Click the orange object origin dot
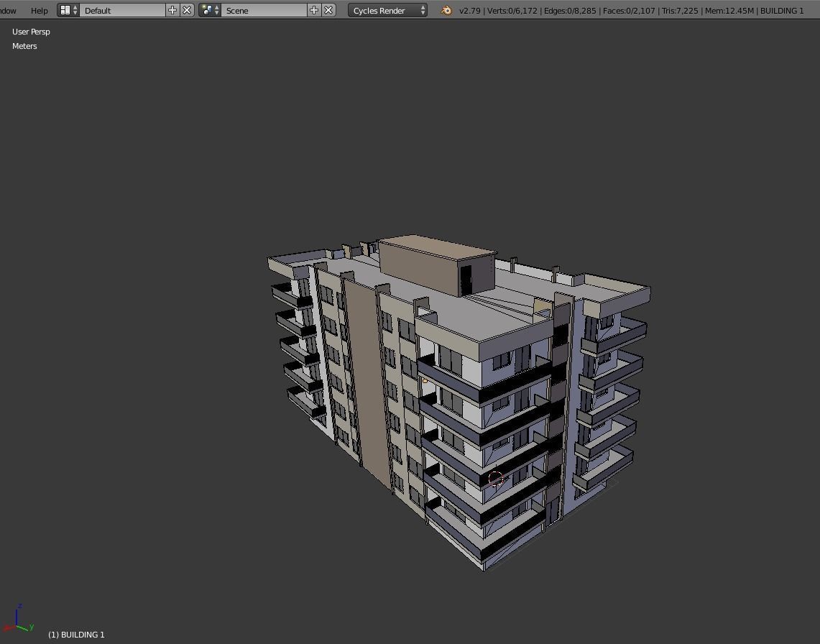 425,381
